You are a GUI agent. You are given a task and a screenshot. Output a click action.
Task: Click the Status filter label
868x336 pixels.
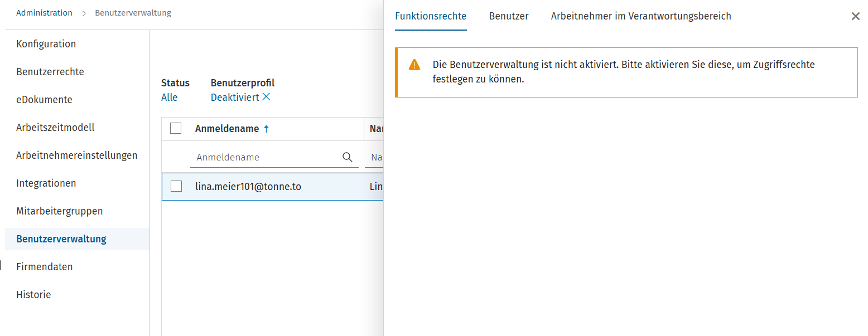click(x=175, y=83)
